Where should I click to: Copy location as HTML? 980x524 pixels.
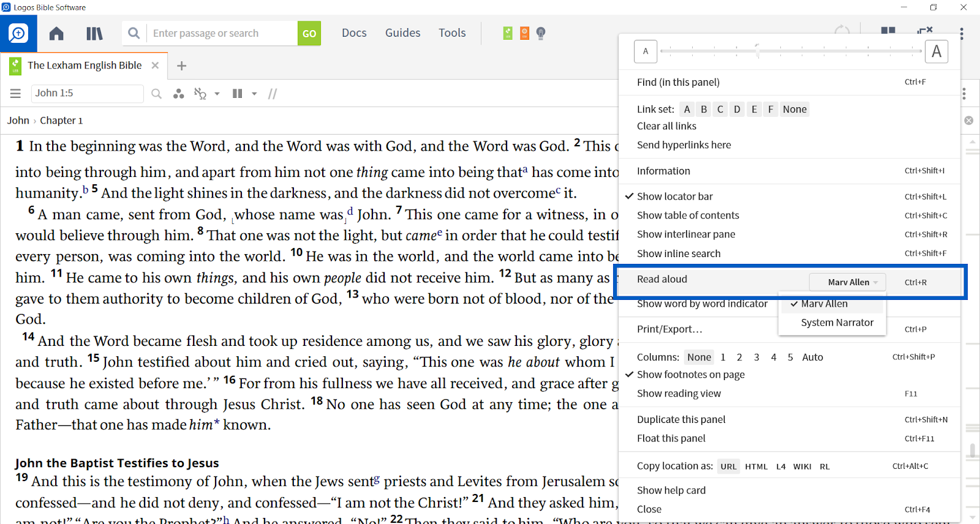(756, 466)
